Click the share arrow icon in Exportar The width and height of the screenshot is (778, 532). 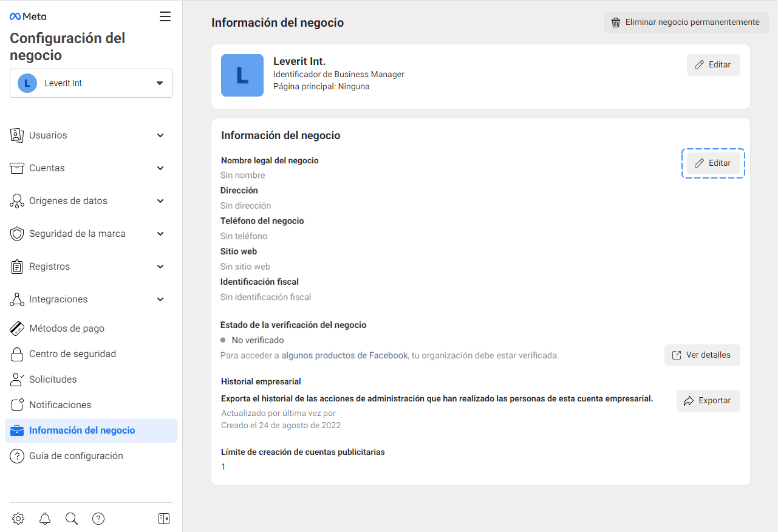click(x=689, y=401)
